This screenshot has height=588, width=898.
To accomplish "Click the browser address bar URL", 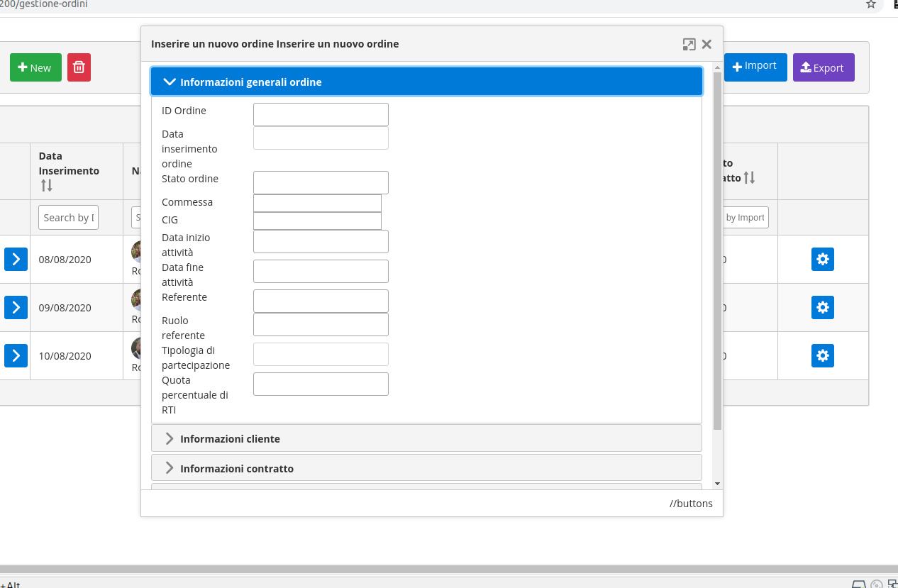I will 44,4.
